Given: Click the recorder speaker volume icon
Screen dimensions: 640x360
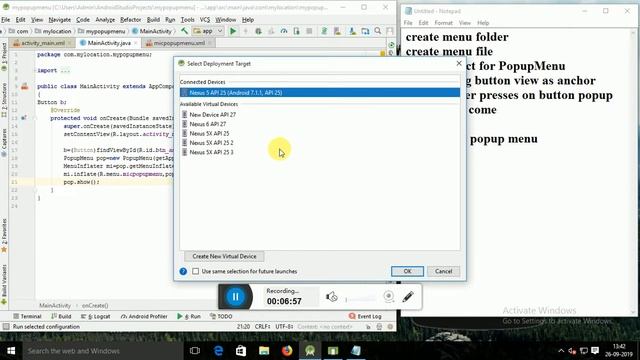Looking at the screenshot, I should [x=331, y=297].
